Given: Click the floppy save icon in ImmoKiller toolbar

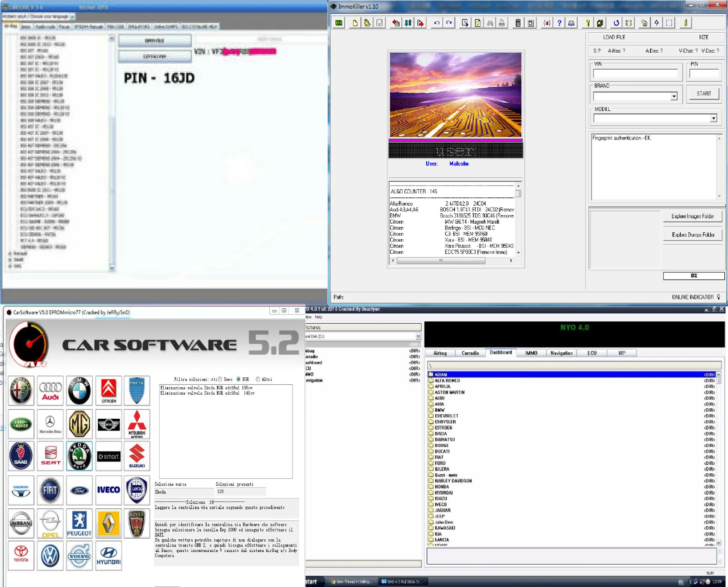Looking at the screenshot, I should 379,23.
